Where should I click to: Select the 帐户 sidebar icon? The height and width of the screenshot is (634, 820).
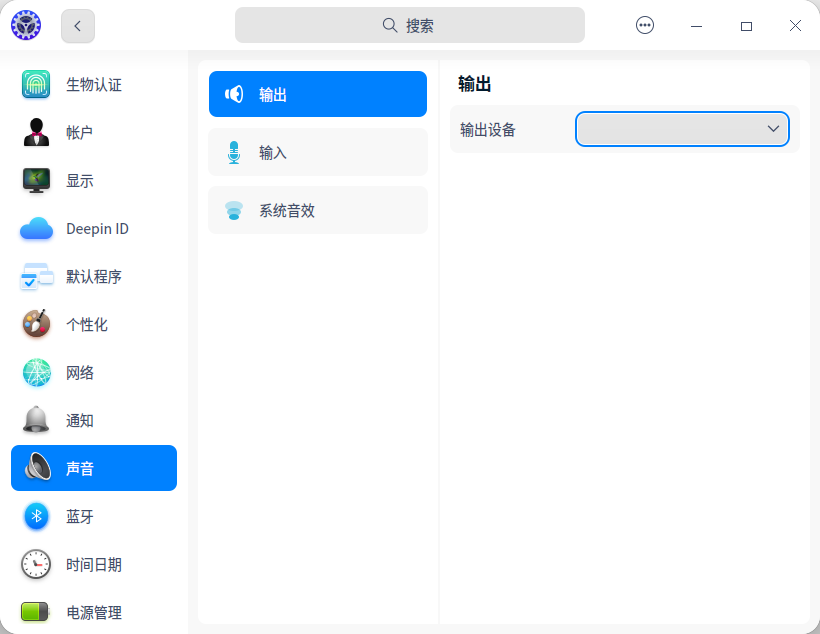point(35,133)
